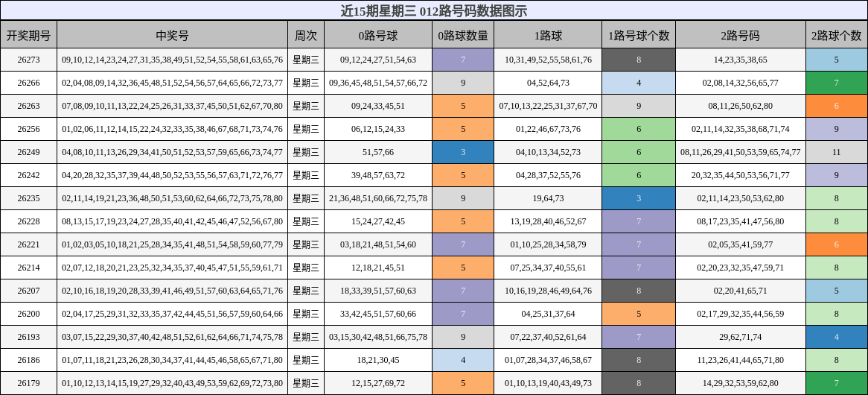
Task: Click winning numbers starting 03,07,15,22,29 in row 26193
Action: 172,337
